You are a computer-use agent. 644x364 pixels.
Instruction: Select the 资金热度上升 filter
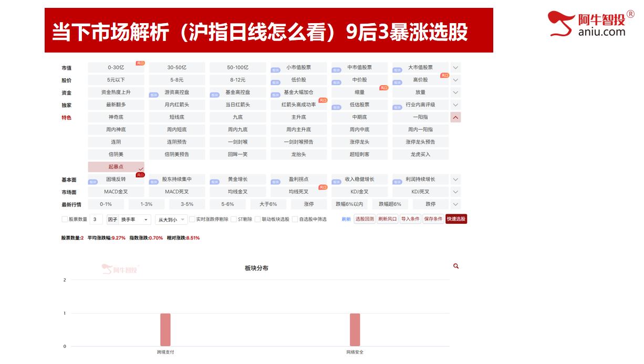coord(116,92)
